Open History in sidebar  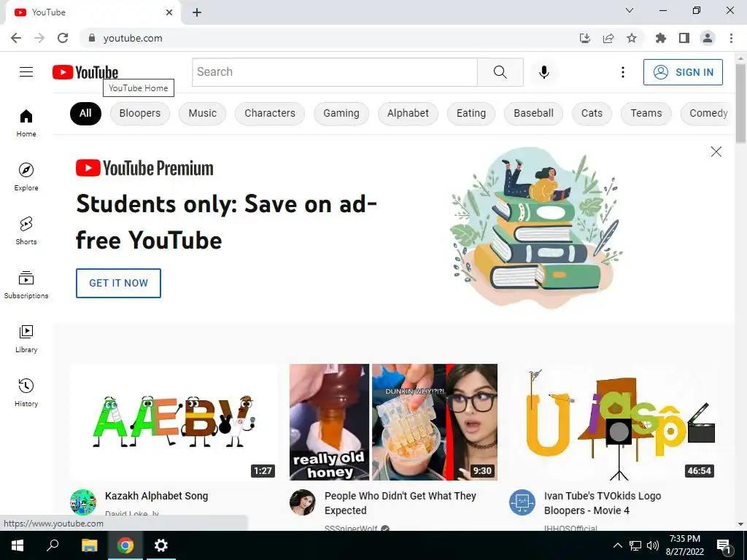[26, 392]
